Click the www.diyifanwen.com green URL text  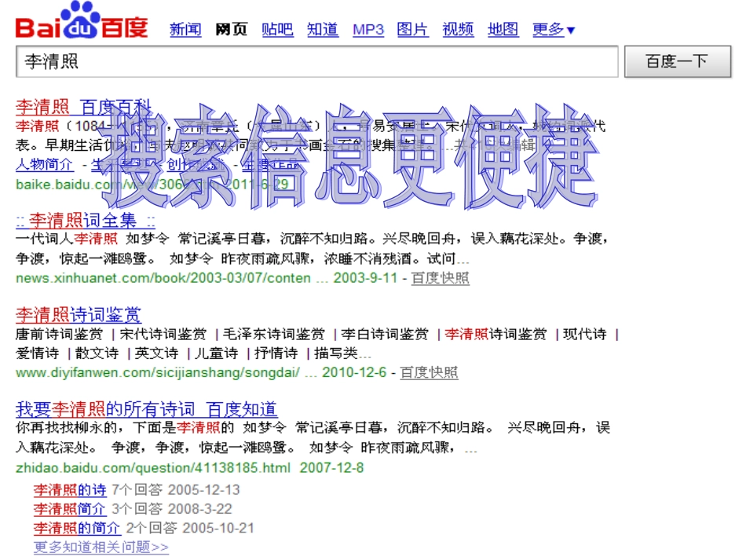point(158,372)
